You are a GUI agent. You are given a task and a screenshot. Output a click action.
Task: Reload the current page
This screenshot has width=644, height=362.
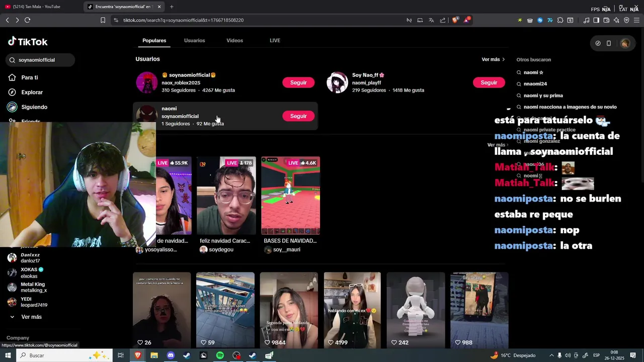click(x=28, y=20)
